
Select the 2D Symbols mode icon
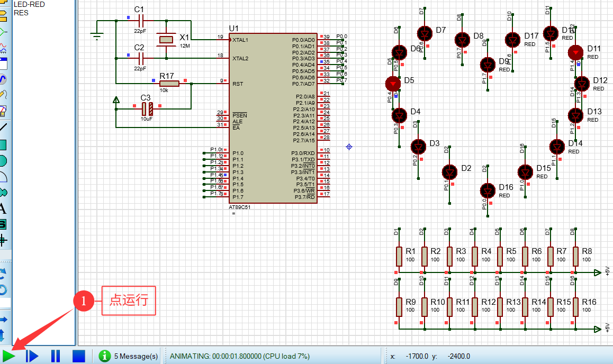[3, 224]
